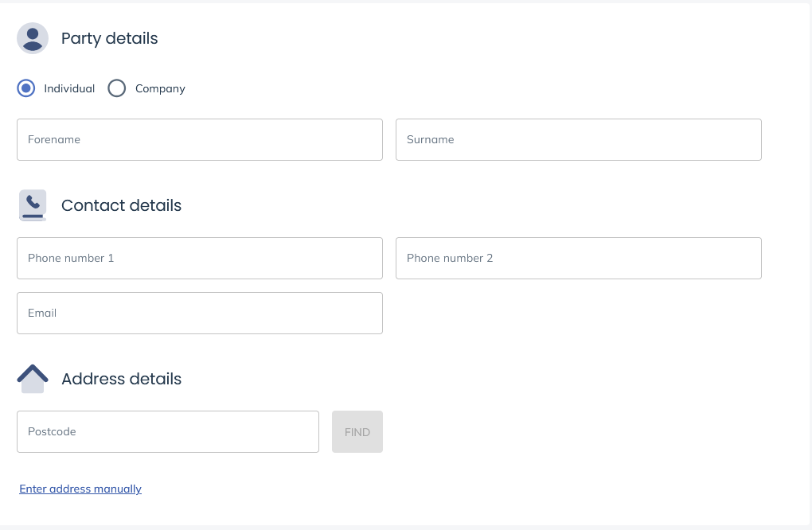Click the 'Party details' heading
812x530 pixels.
[110, 38]
